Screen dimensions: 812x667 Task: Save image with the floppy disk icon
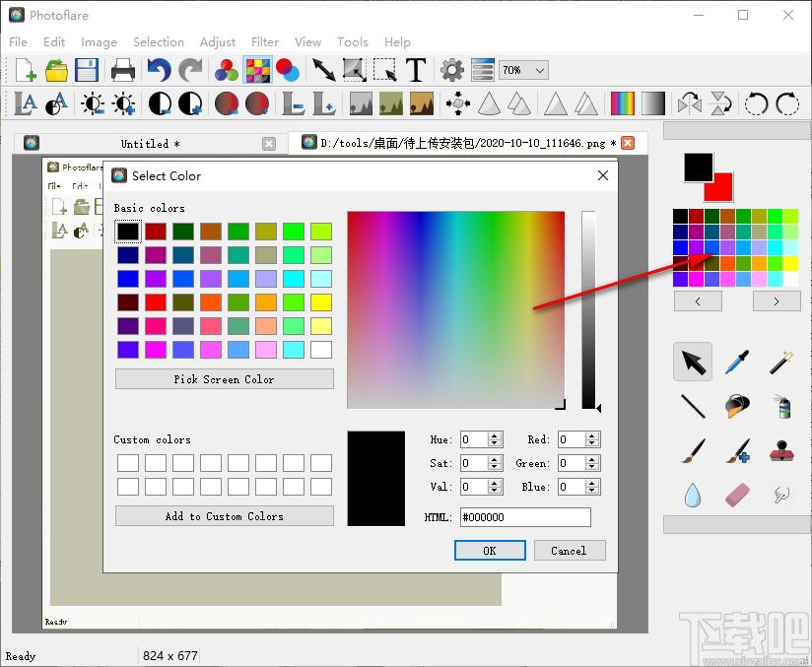tap(87, 70)
